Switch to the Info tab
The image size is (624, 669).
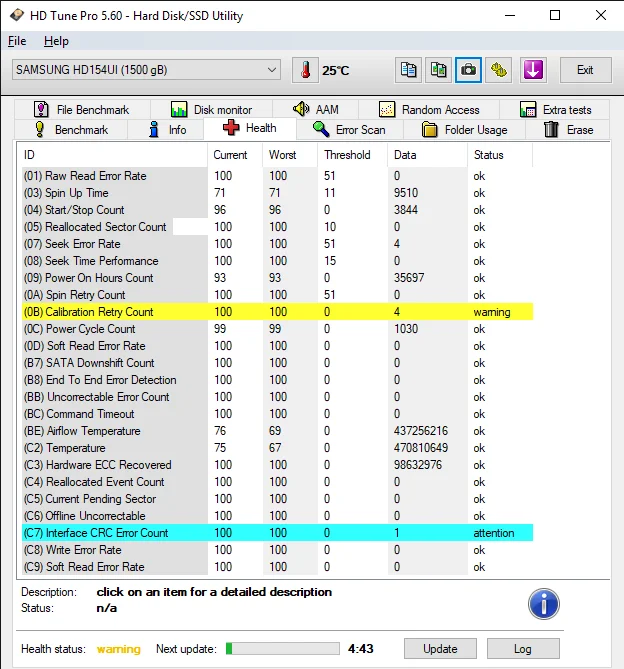[x=166, y=130]
